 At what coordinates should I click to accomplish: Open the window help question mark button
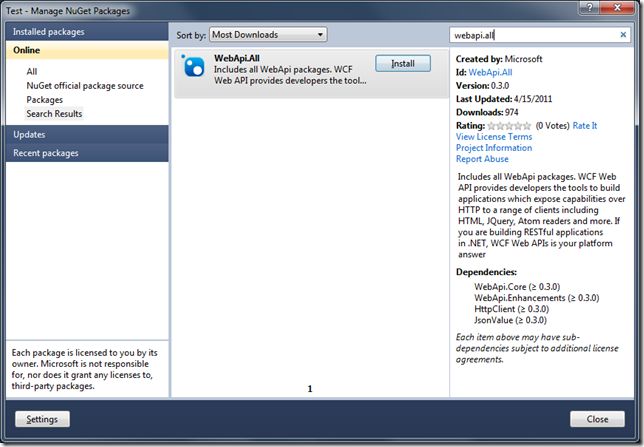tap(589, 7)
